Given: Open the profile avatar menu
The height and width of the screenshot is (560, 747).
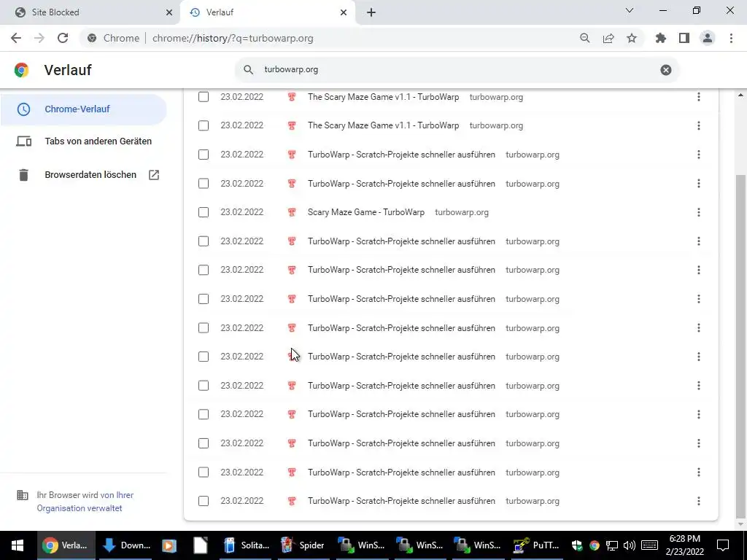Looking at the screenshot, I should [x=708, y=38].
